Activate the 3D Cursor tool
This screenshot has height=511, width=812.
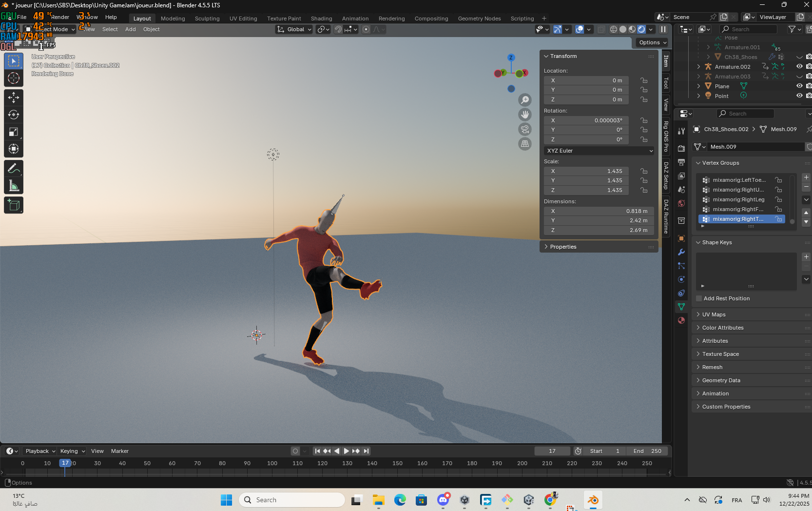tap(14, 78)
